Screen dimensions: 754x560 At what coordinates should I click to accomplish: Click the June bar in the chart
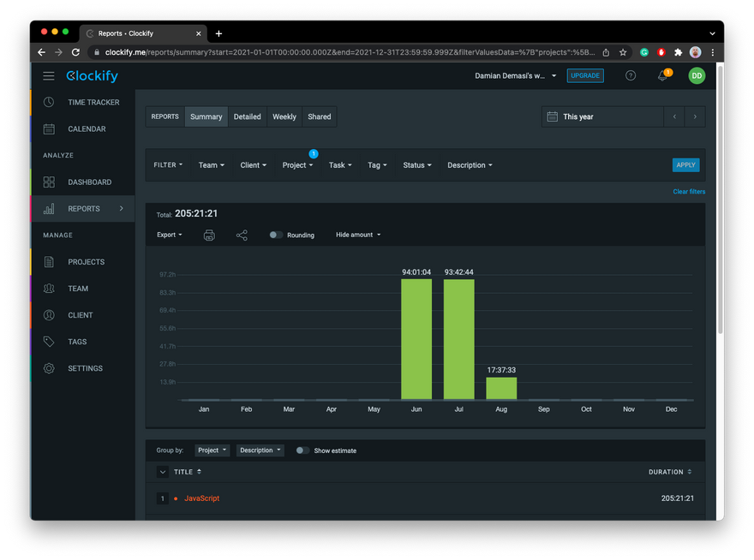(x=416, y=338)
